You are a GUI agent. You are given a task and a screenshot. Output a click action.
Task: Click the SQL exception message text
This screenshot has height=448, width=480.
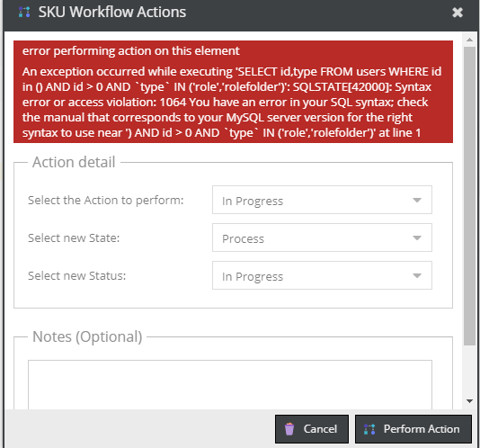click(x=232, y=102)
